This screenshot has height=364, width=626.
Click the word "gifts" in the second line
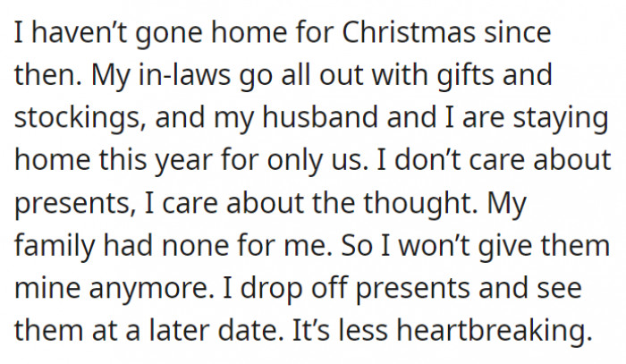pyautogui.click(x=465, y=75)
